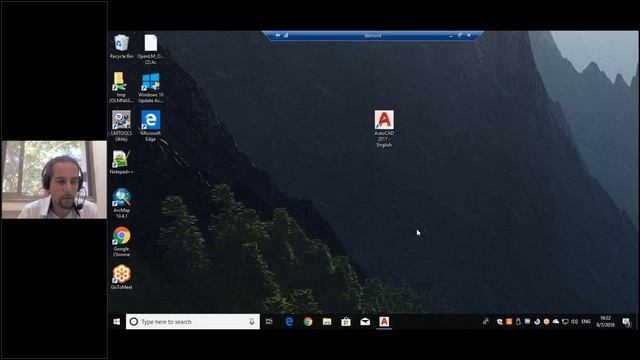Open the People icon in the taskbar
This screenshot has height=360, width=640.
tap(486, 322)
